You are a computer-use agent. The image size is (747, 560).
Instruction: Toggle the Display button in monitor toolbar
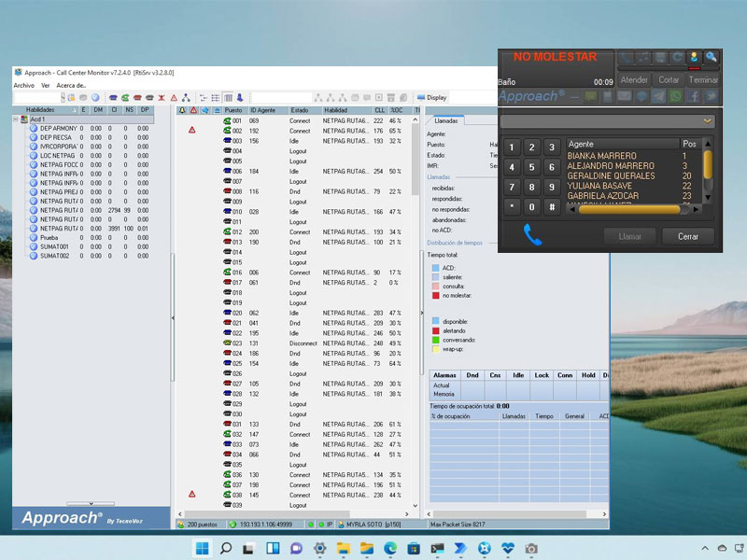pyautogui.click(x=432, y=97)
